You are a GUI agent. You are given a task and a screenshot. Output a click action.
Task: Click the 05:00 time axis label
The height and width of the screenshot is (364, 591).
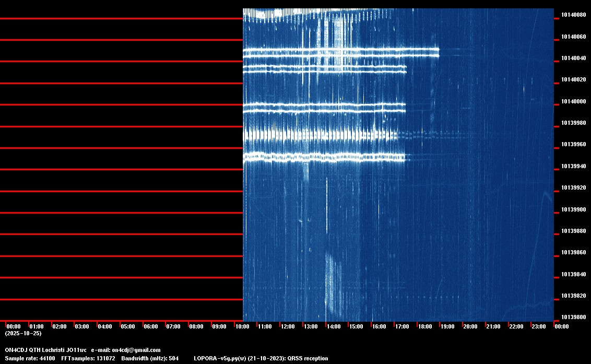pos(128,326)
